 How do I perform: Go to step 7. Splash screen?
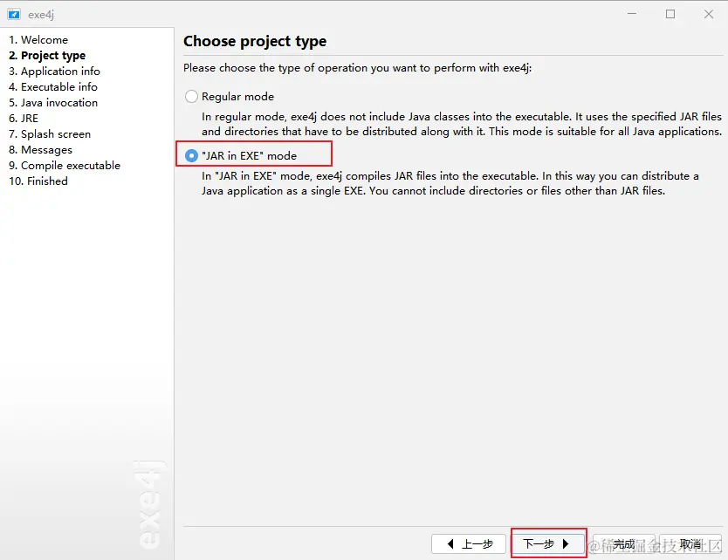[x=50, y=134]
